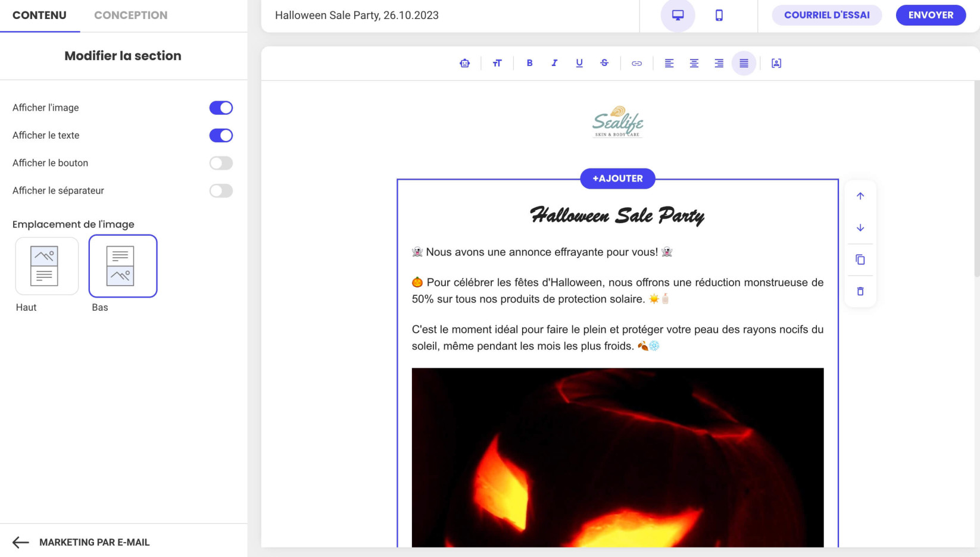Click paragraph starting 'Pour célébrer les fêtes'
980x557 pixels.
click(x=618, y=290)
